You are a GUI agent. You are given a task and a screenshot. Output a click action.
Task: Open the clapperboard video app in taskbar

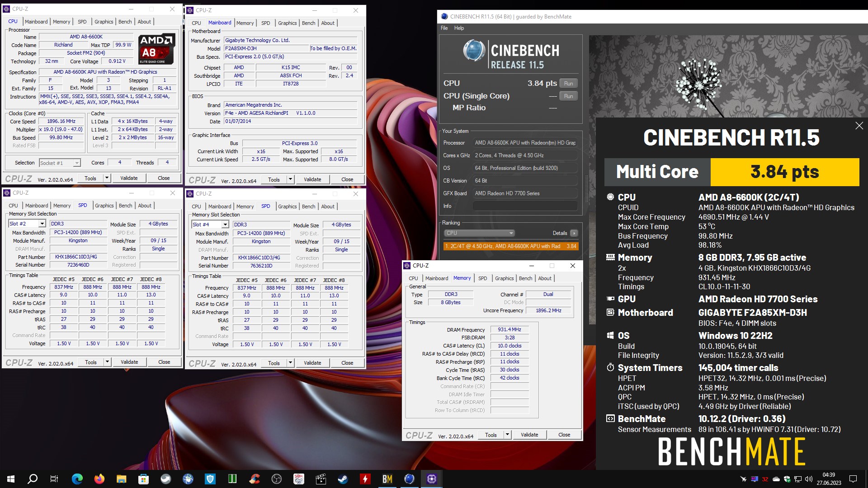(321, 479)
